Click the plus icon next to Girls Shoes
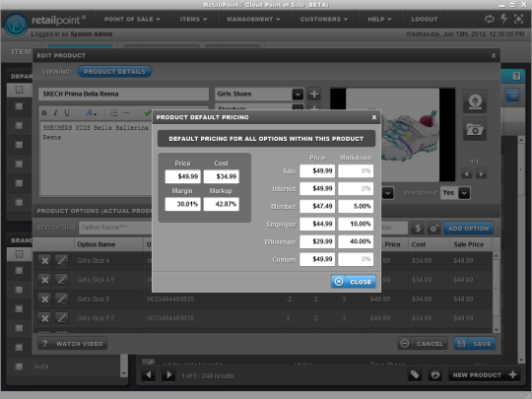Image resolution: width=532 pixels, height=399 pixels. (314, 94)
